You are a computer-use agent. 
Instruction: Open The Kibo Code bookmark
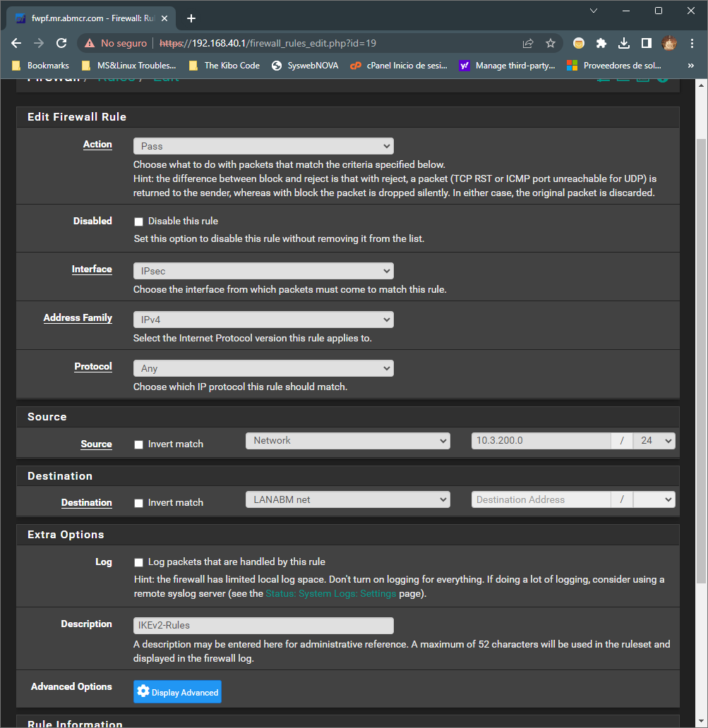(x=224, y=66)
